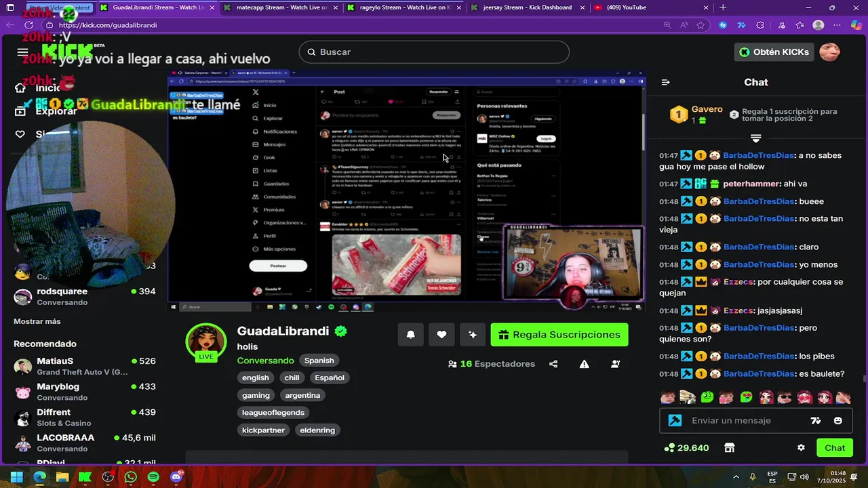Add page to favorites star icon
Screen dimensions: 868x488
point(701,25)
